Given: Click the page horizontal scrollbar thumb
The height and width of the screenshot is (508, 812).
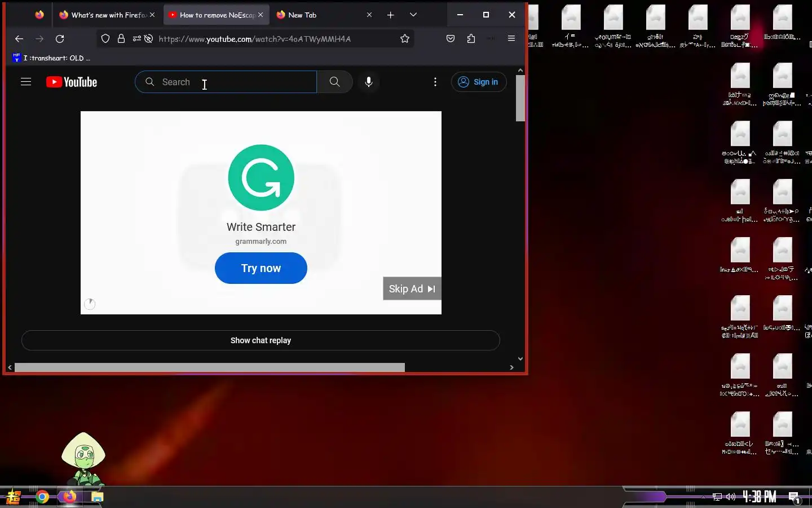Looking at the screenshot, I should 210,367.
